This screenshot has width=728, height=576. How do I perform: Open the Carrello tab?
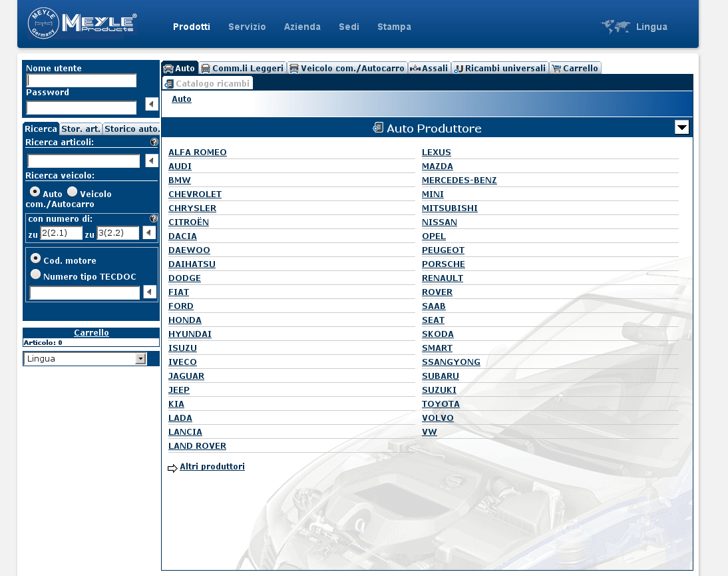(575, 68)
